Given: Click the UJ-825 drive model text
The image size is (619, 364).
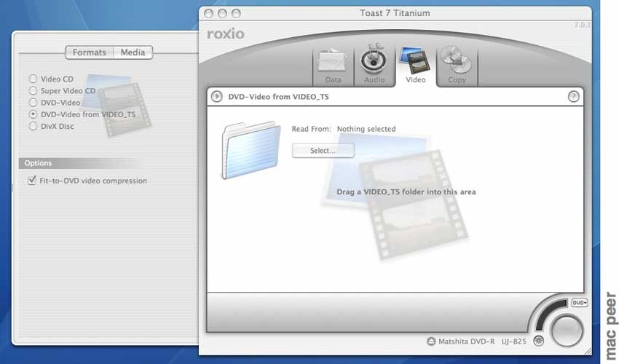Looking at the screenshot, I should coord(513,341).
